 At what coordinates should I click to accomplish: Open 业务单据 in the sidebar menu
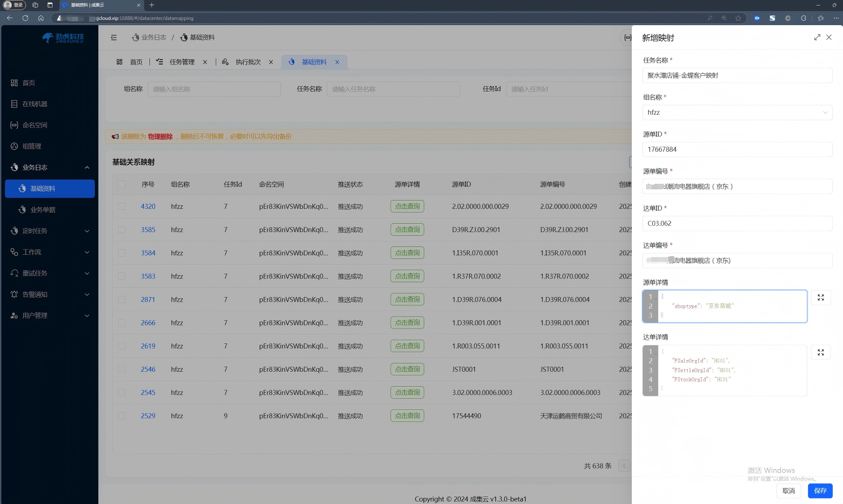pyautogui.click(x=43, y=210)
